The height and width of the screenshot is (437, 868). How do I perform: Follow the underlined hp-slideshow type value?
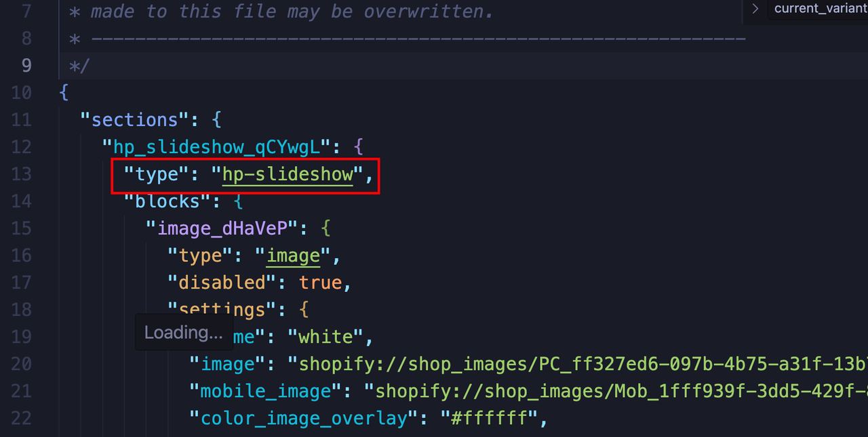point(288,174)
